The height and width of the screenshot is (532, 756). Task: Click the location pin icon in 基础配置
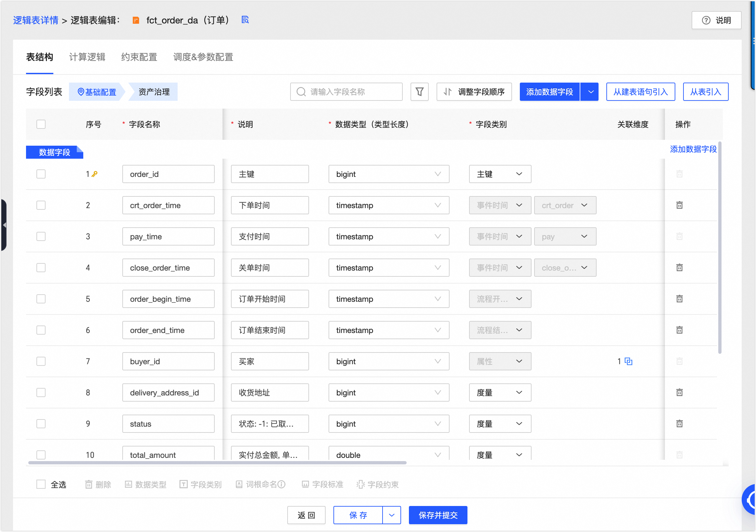click(81, 92)
